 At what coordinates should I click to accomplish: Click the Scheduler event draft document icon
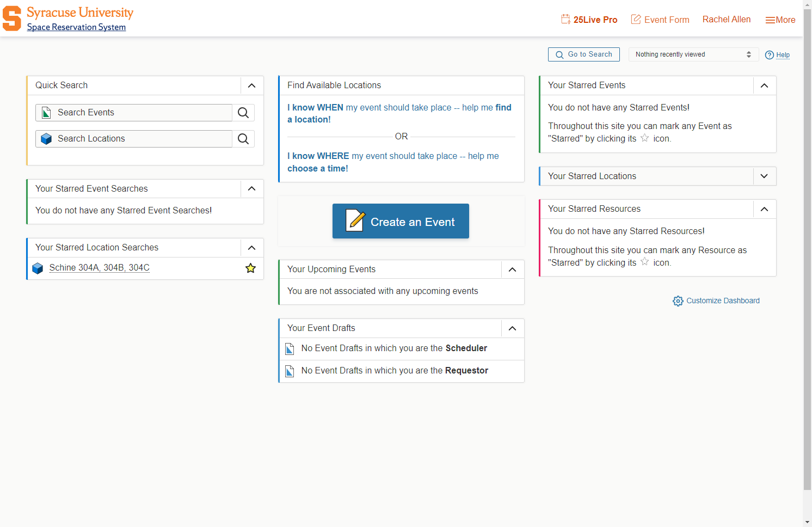pyautogui.click(x=290, y=348)
